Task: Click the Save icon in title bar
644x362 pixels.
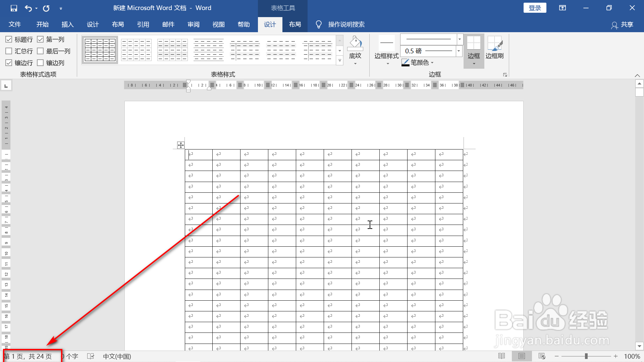Action: click(14, 8)
